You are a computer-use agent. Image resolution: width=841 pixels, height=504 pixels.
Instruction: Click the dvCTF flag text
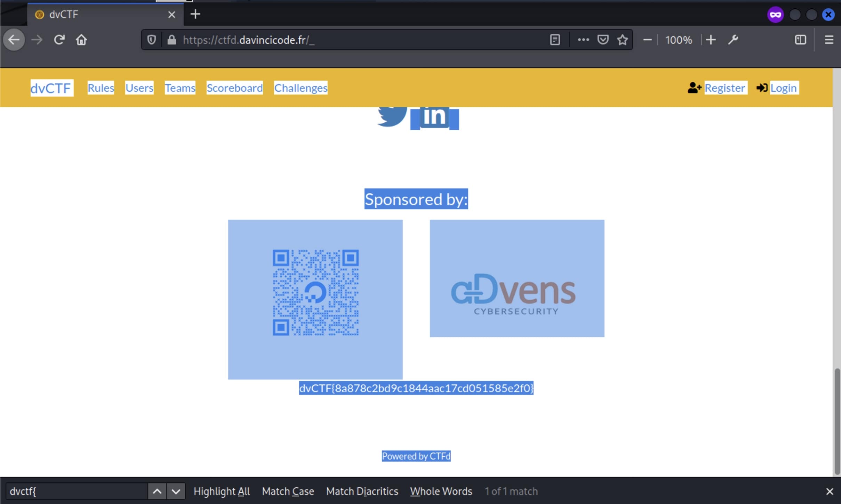coord(416,388)
